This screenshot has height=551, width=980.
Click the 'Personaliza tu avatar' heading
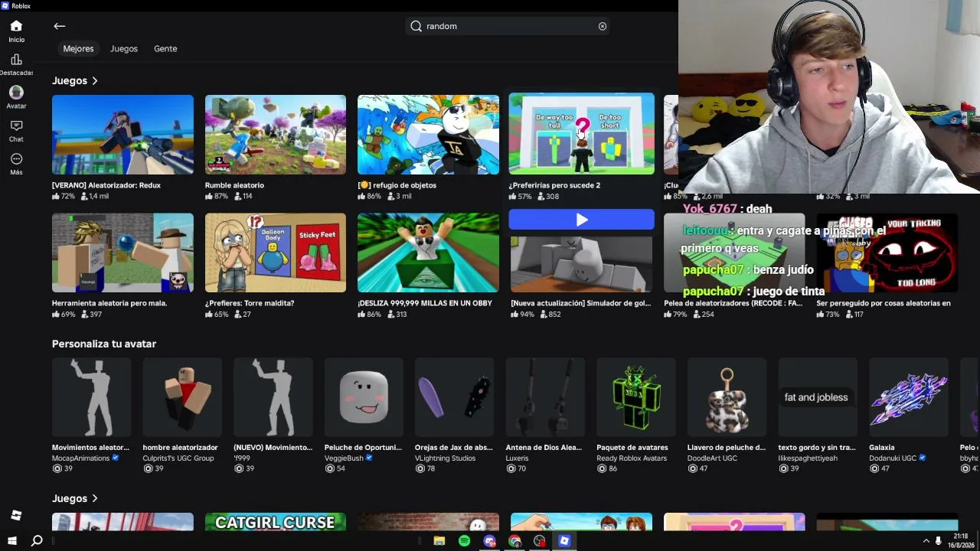click(104, 344)
